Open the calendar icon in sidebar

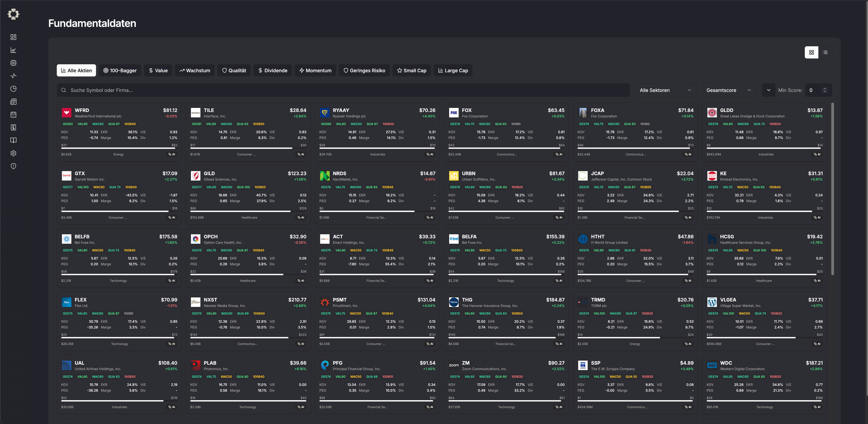pos(13,114)
